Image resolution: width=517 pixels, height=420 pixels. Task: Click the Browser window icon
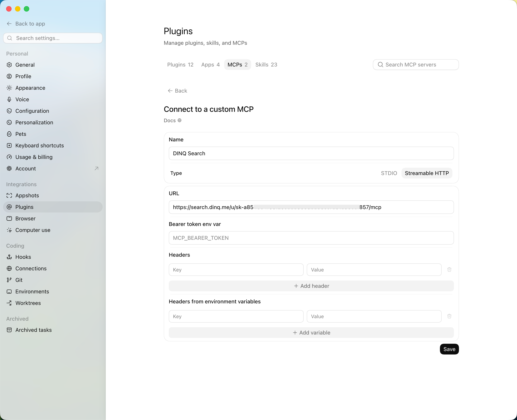coord(9,218)
